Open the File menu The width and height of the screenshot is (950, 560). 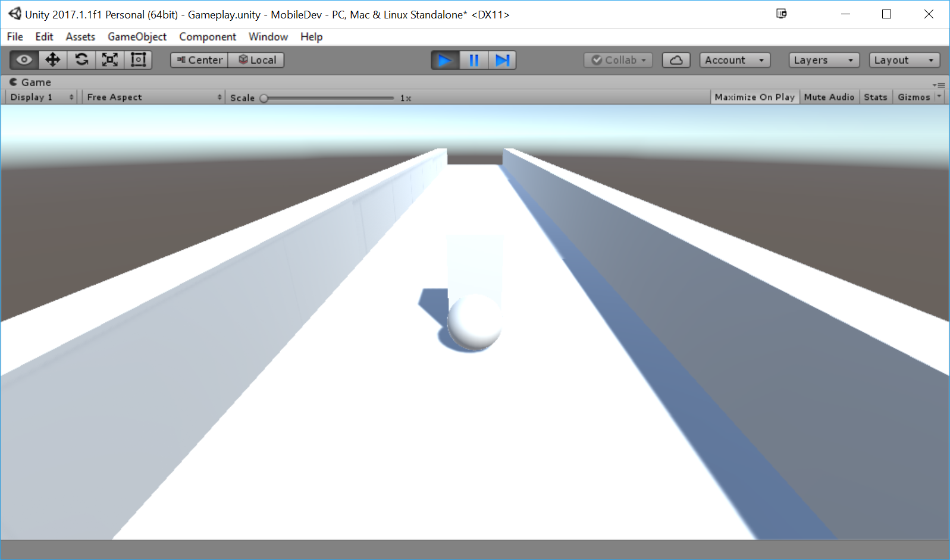(15, 37)
